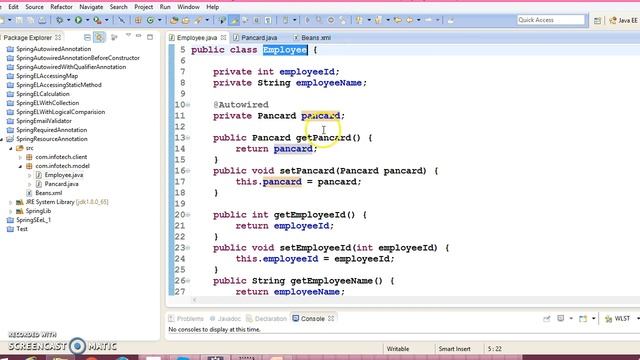The width and height of the screenshot is (640, 360).
Task: Open the Source menu
Action: (x=34, y=7)
